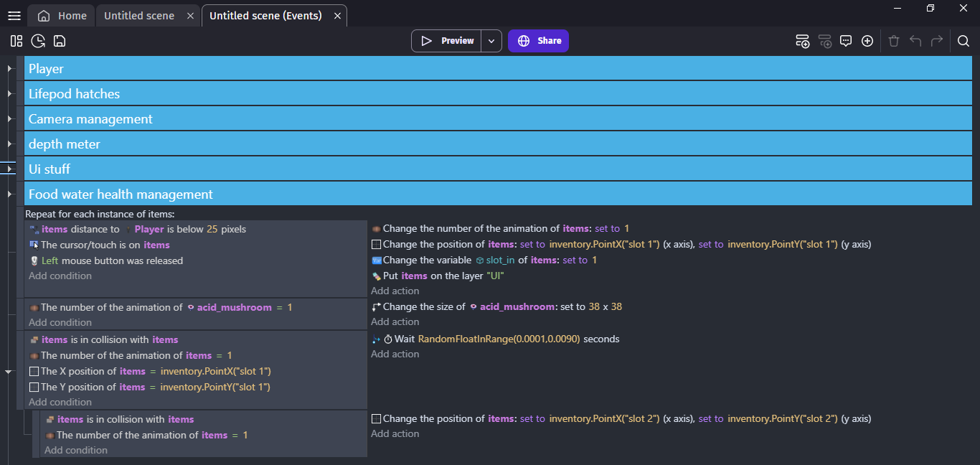Screen dimensions: 980x465
Task: Switch to the Untitled scene tab
Action: tap(139, 16)
